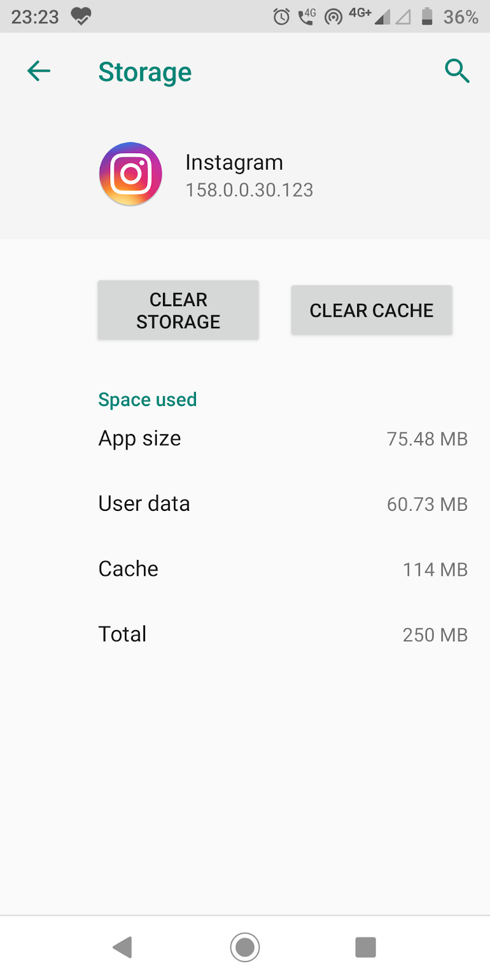Tap the back arrow in Storage header

39,71
